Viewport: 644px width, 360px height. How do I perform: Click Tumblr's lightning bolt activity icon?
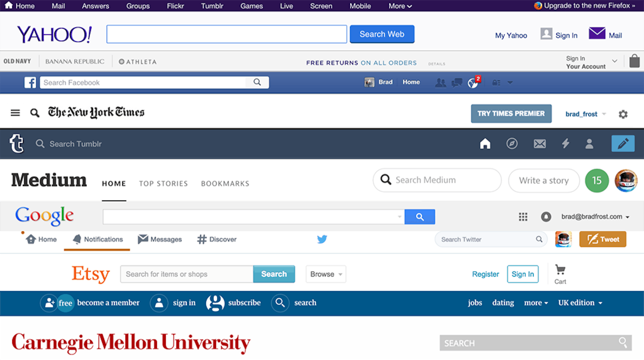point(565,144)
